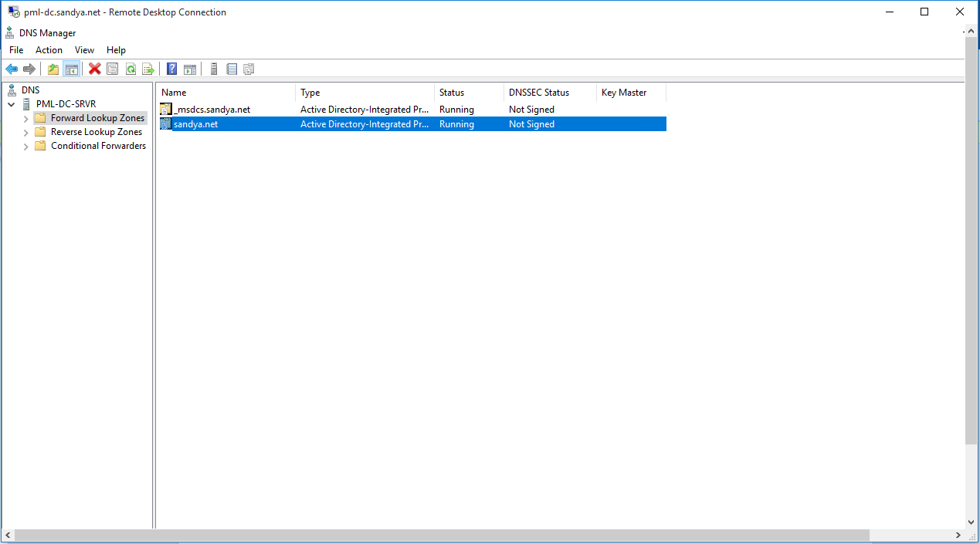Open Properties from the toolbar
980x544 pixels.
[113, 69]
